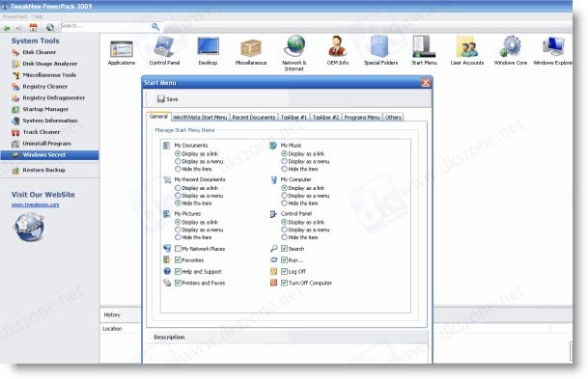Switch to WinXP/Vista Start Menu tab
The image size is (588, 379).
pos(200,118)
